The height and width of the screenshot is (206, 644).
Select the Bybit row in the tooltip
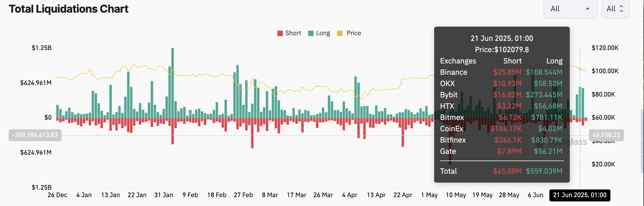[501, 95]
